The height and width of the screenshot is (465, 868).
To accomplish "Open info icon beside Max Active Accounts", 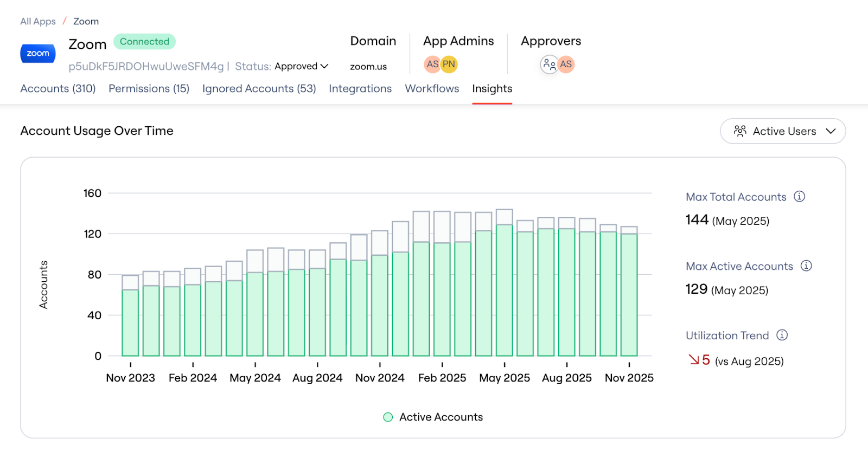I will pyautogui.click(x=806, y=266).
